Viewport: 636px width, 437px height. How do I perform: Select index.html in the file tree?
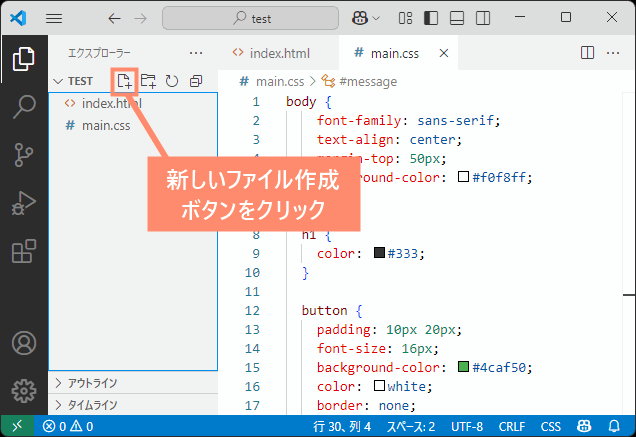click(x=133, y=103)
